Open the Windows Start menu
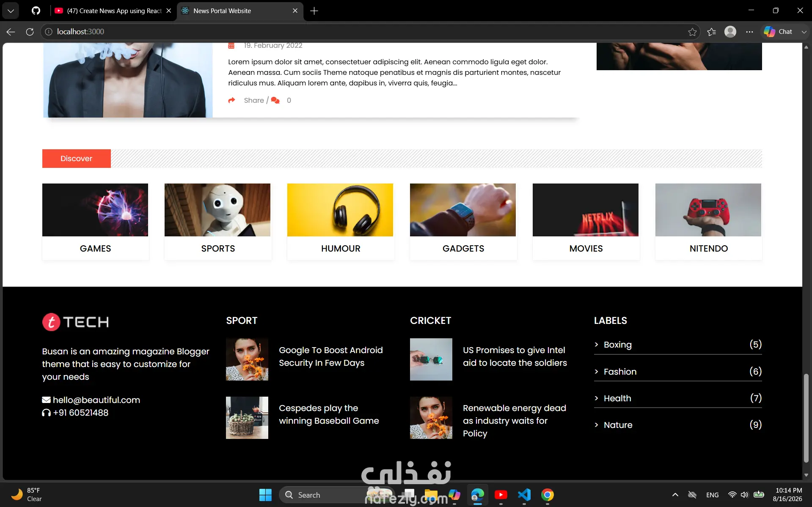812x507 pixels. click(x=265, y=495)
